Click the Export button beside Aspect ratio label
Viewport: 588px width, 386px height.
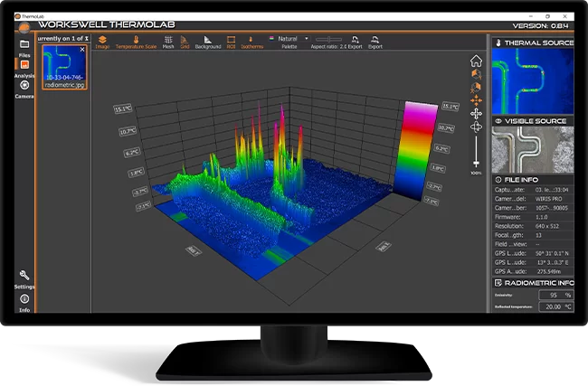355,42
